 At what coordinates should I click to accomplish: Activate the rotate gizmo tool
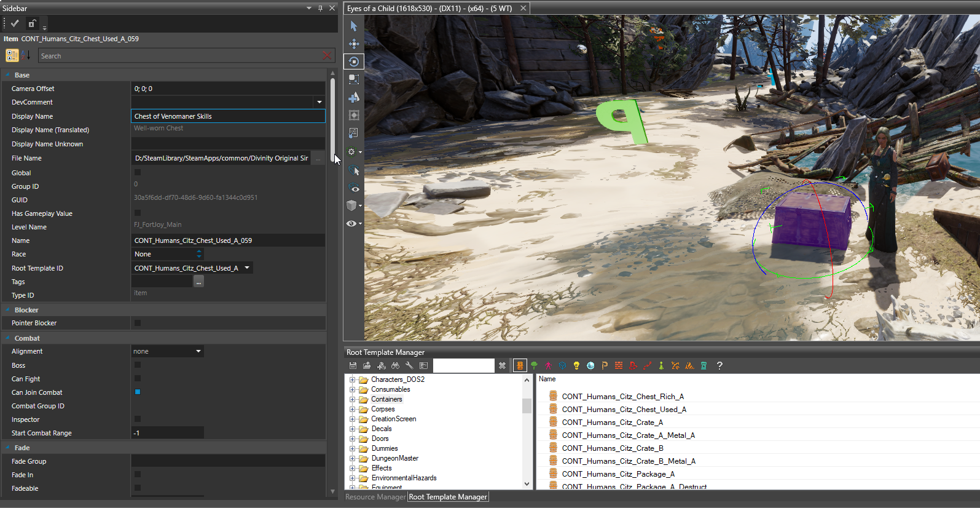[354, 62]
